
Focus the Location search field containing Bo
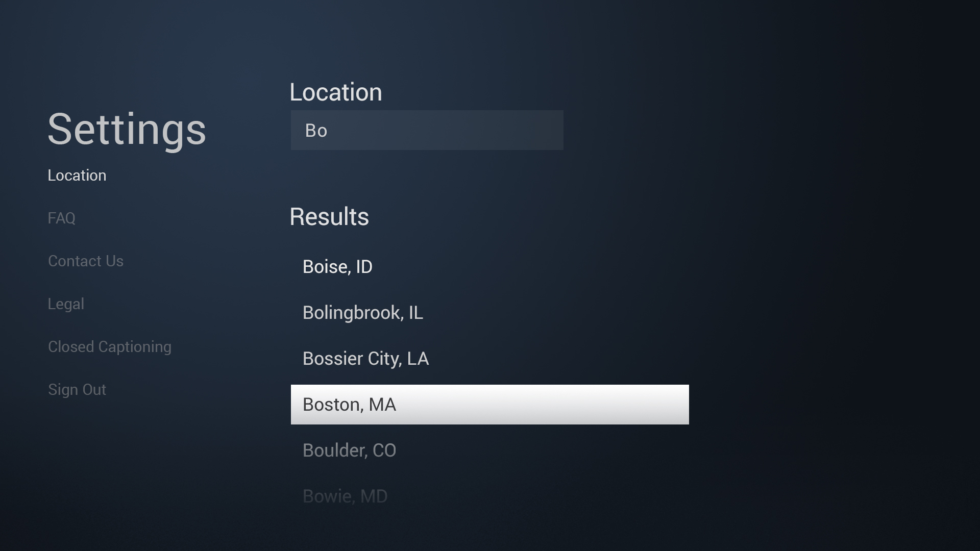point(427,130)
